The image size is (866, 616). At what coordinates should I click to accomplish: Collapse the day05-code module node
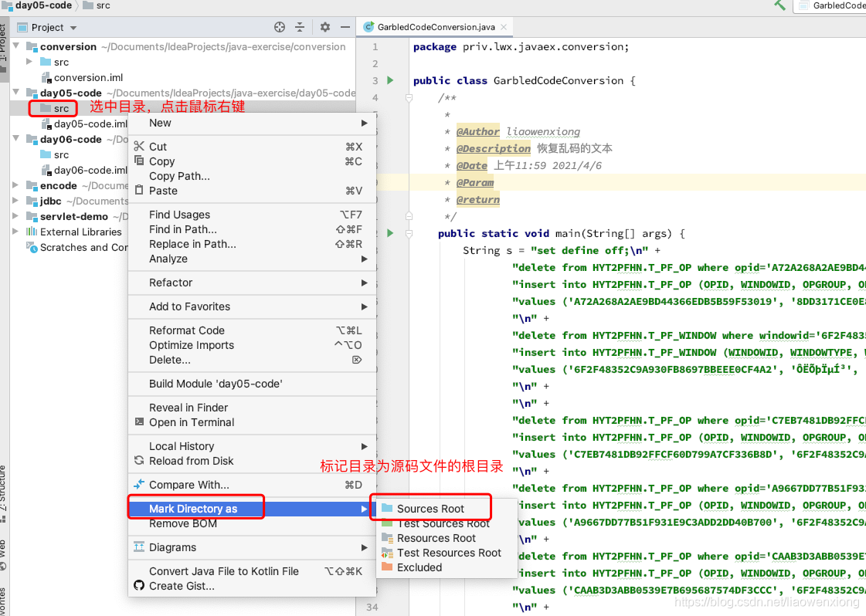(16, 93)
